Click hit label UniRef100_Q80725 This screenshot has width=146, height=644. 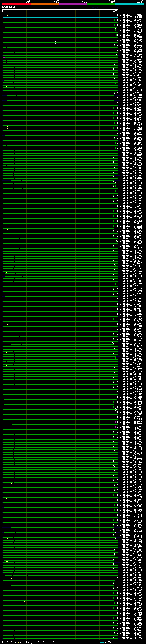pyautogui.click(x=131, y=105)
